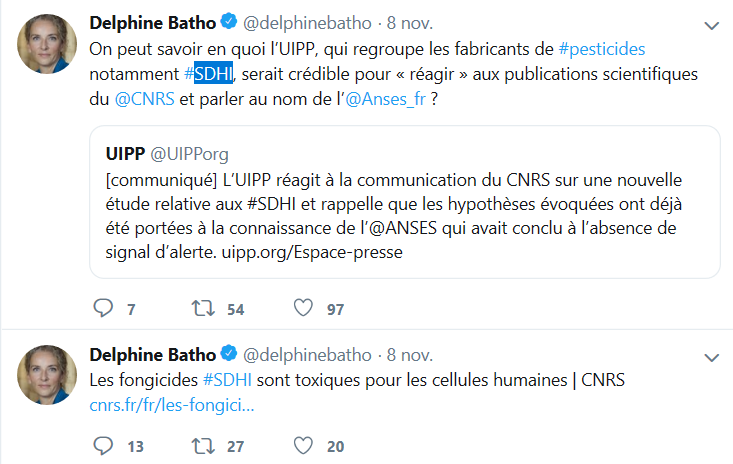Retweet the second tweet with 27 retweets
This screenshot has width=733, height=464.
[x=202, y=445]
